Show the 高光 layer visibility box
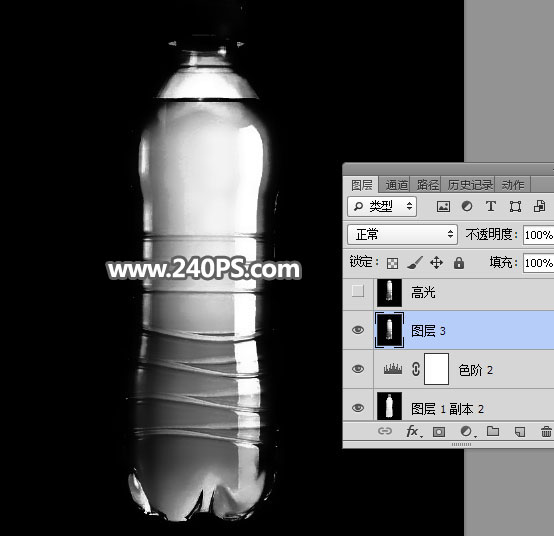 coord(358,291)
